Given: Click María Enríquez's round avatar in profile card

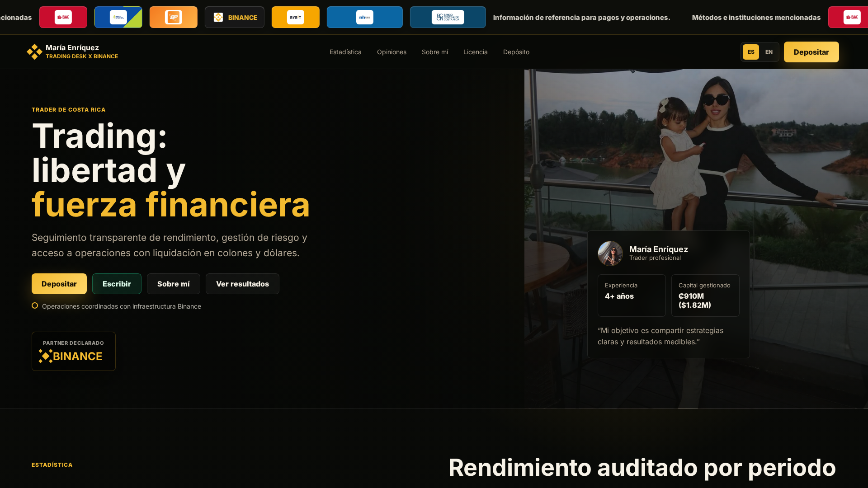Looking at the screenshot, I should pos(610,253).
